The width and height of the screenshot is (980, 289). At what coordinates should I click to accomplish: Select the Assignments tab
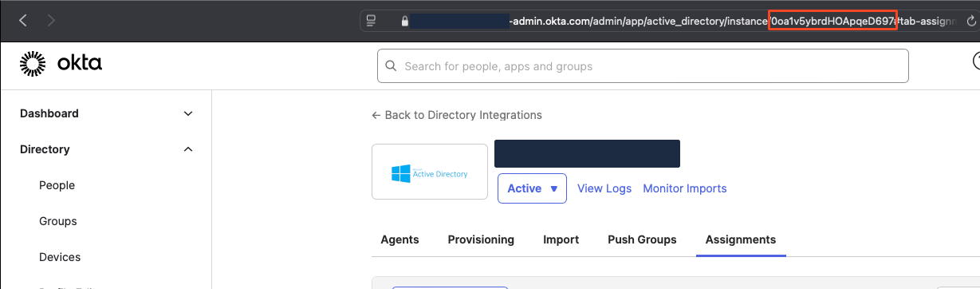click(741, 240)
